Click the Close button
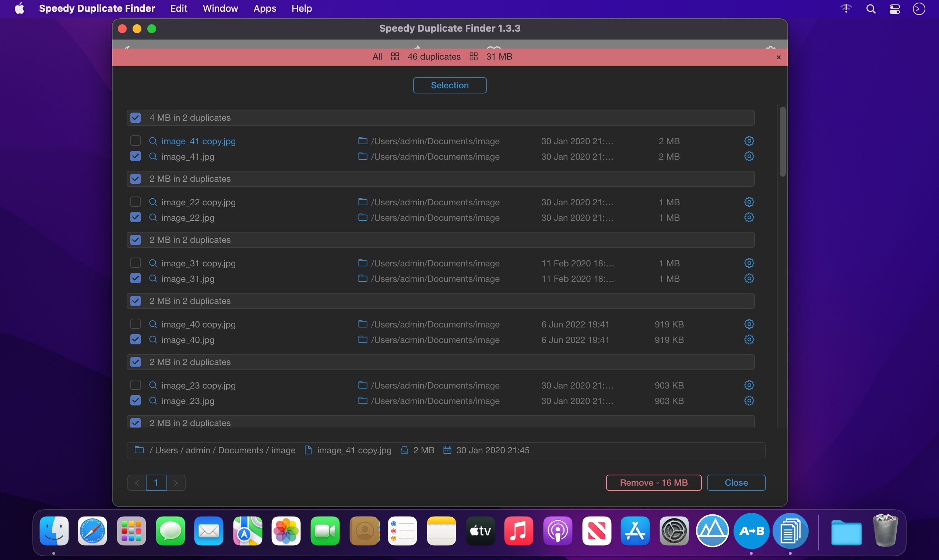Screen dimensions: 939x560 pos(736,483)
